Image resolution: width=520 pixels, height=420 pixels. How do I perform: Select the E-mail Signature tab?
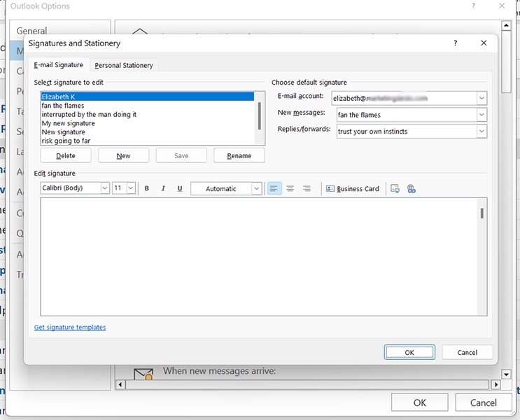click(58, 64)
